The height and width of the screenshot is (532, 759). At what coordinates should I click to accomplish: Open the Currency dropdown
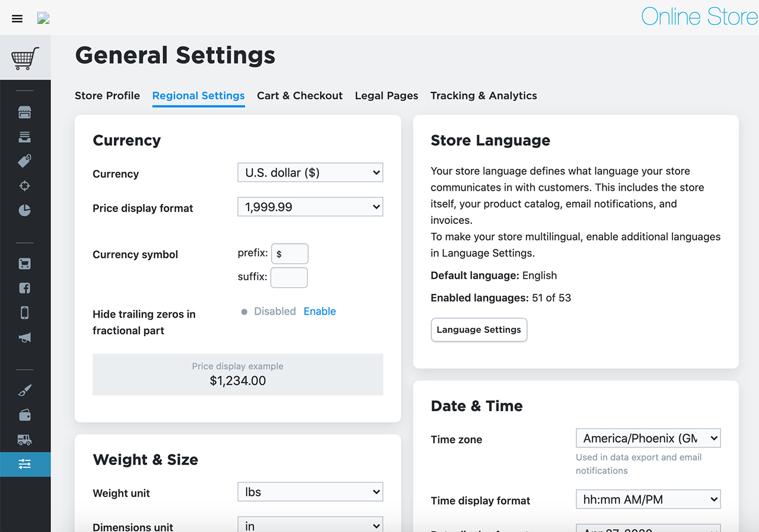[310, 172]
